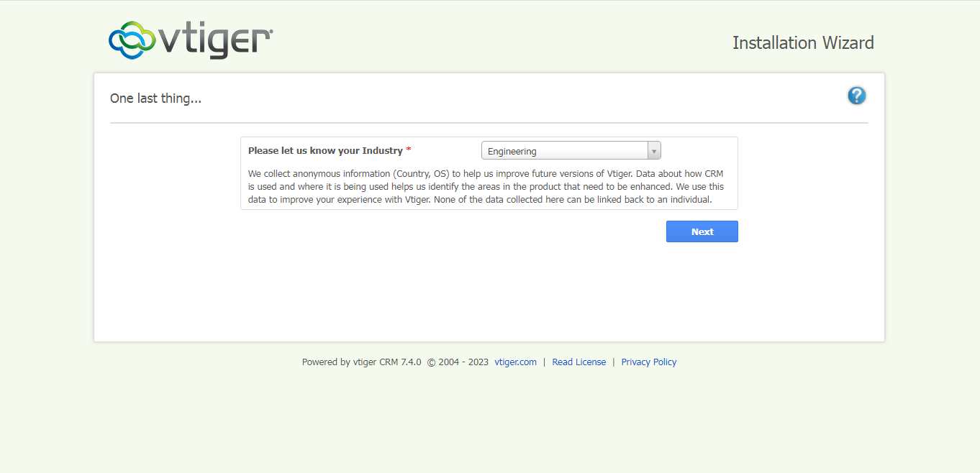Open the combo box showing Engineering
This screenshot has width=980, height=473.
click(565, 151)
